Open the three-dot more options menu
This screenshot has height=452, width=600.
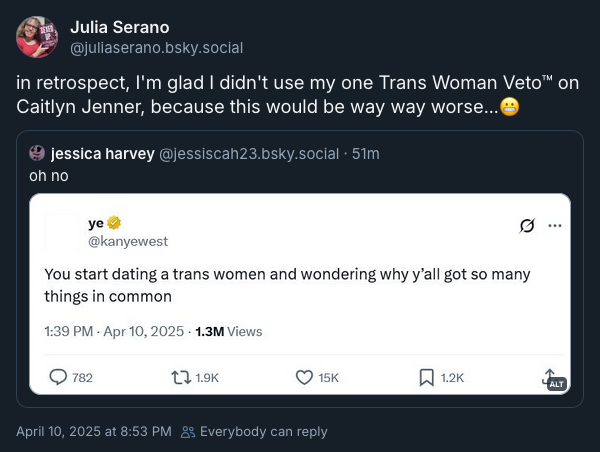555,225
